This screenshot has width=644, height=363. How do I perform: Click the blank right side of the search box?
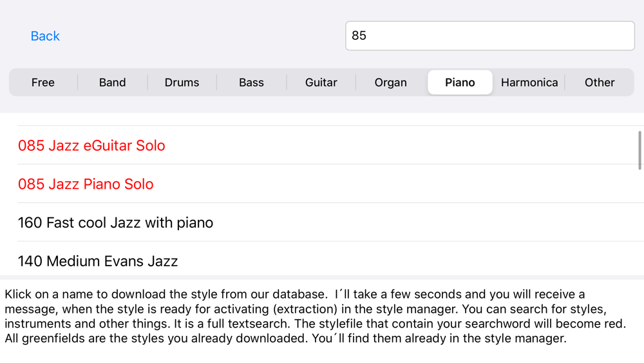[534, 35]
